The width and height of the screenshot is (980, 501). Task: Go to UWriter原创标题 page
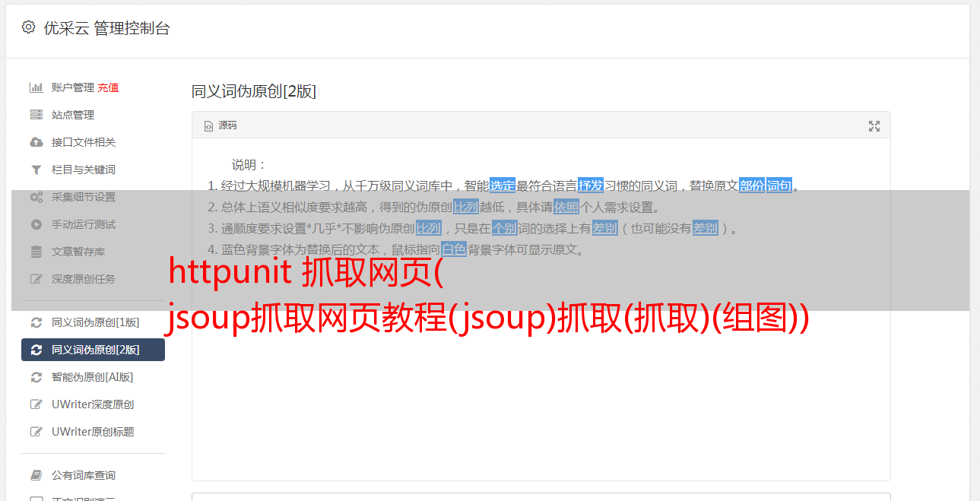tap(93, 432)
